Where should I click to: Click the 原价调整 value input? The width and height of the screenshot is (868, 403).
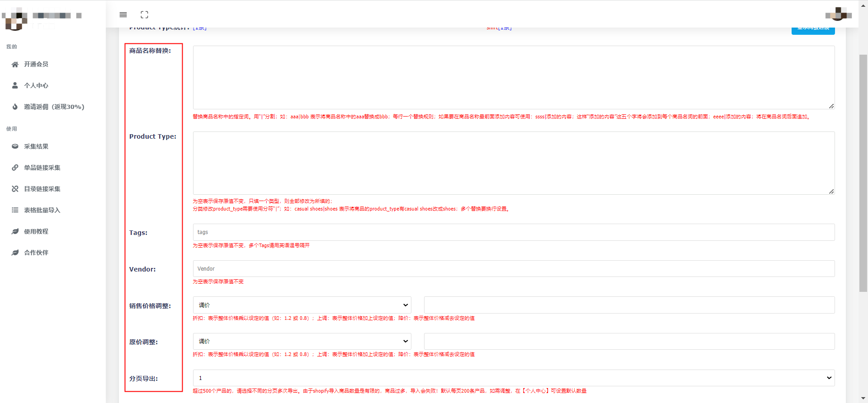(x=629, y=341)
